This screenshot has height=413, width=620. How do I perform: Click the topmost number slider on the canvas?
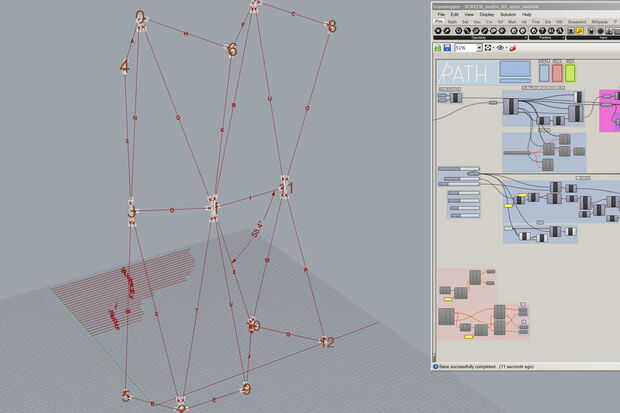[x=459, y=169]
